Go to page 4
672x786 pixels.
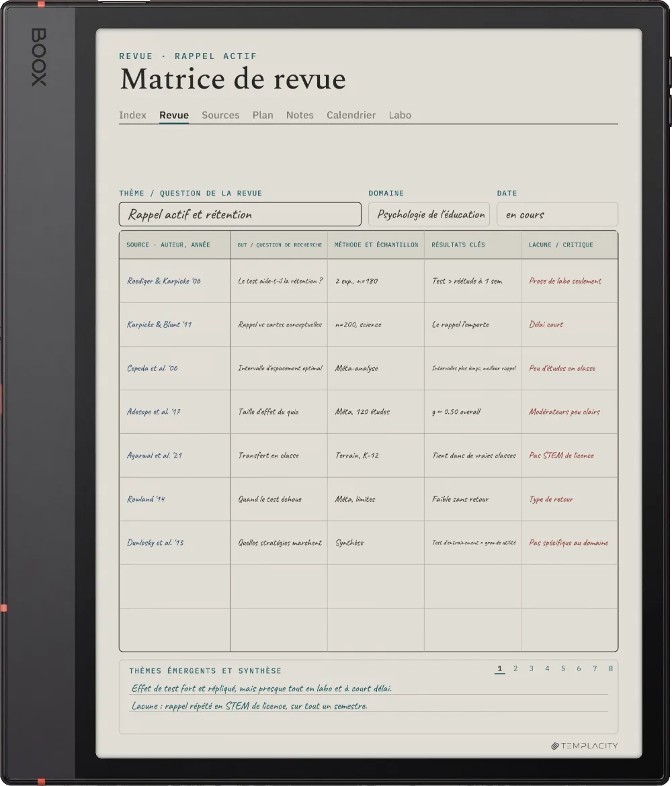(547, 668)
